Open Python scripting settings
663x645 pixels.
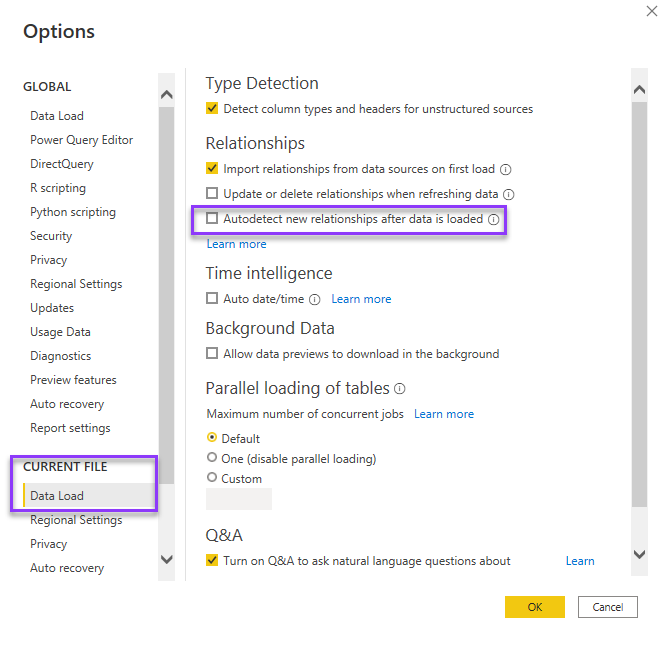coord(73,212)
